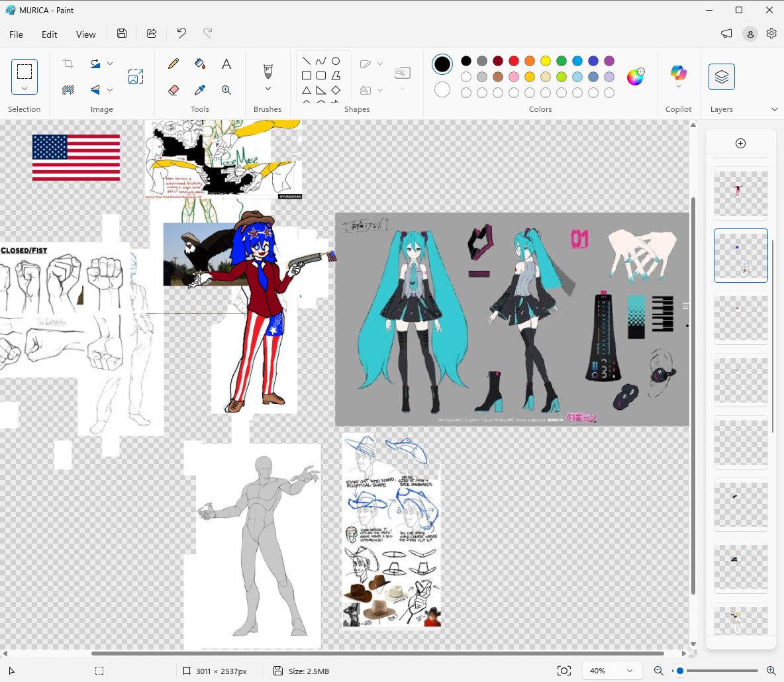Click the selection size status icon
Image resolution: width=784 pixels, height=682 pixels.
click(99, 671)
